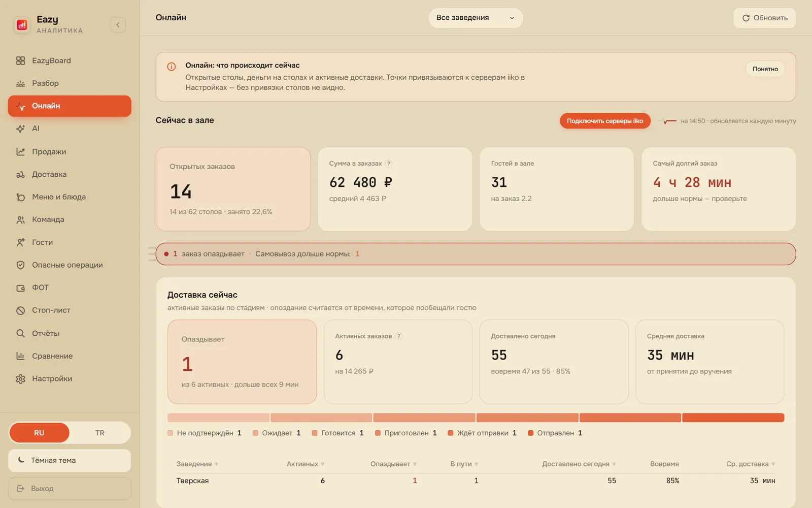Click Подключить серверы iiko button
Screen dimensions: 812x508
tap(605, 121)
